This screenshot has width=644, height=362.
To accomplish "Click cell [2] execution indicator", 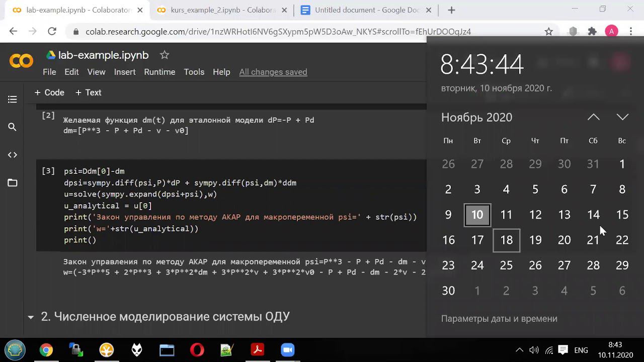I will [x=48, y=116].
